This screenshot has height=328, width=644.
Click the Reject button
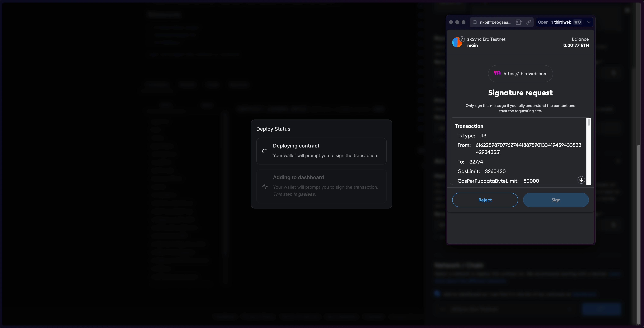pyautogui.click(x=485, y=200)
